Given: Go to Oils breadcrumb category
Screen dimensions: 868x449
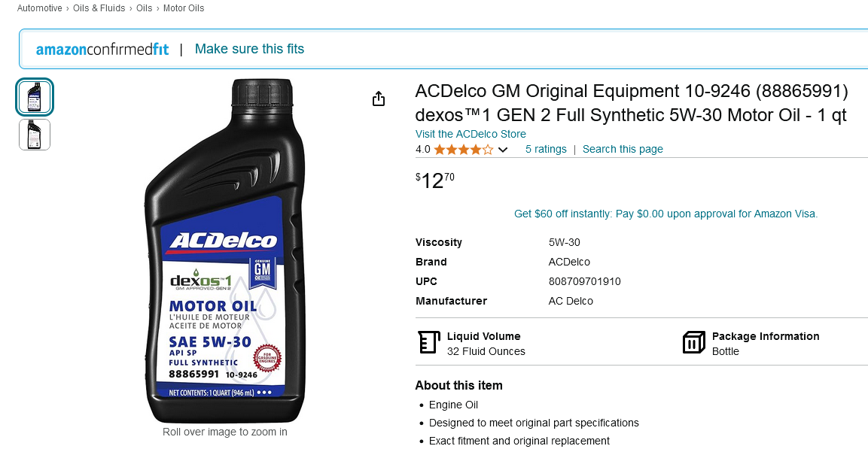Looking at the screenshot, I should (145, 8).
